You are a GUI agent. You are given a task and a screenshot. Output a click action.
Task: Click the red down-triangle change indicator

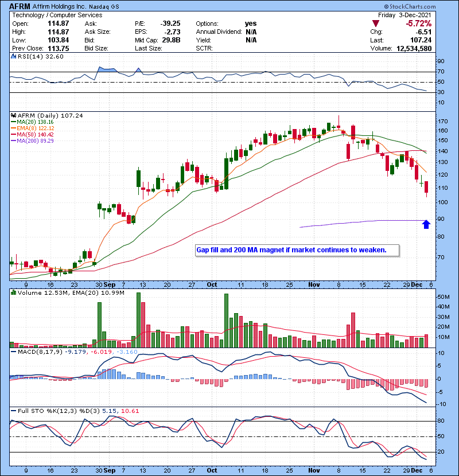click(x=376, y=24)
